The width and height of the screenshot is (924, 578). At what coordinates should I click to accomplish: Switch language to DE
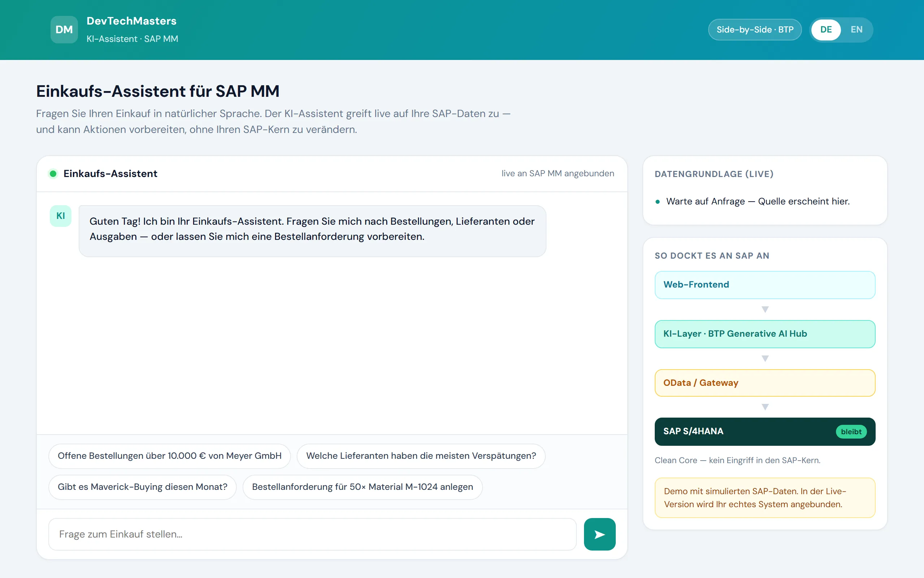pos(826,30)
